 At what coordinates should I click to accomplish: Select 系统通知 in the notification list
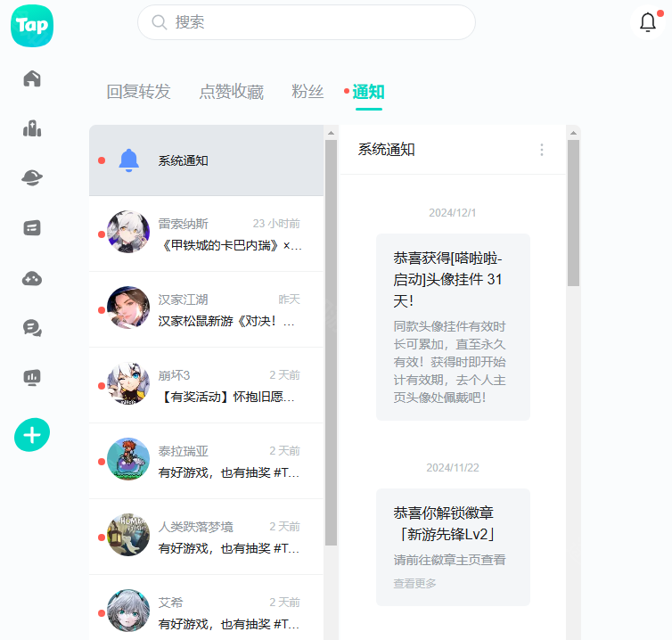[206, 160]
